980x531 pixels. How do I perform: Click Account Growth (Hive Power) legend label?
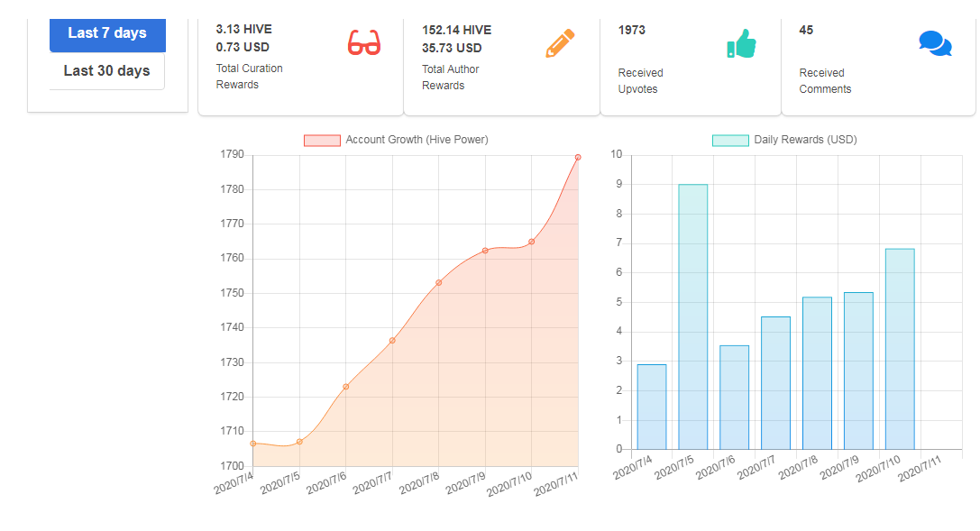point(417,140)
